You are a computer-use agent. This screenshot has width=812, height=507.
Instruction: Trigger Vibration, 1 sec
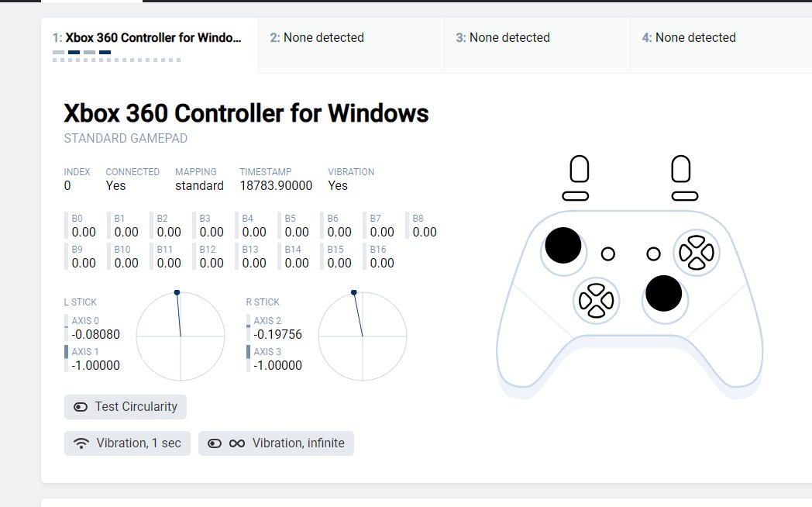pos(127,443)
